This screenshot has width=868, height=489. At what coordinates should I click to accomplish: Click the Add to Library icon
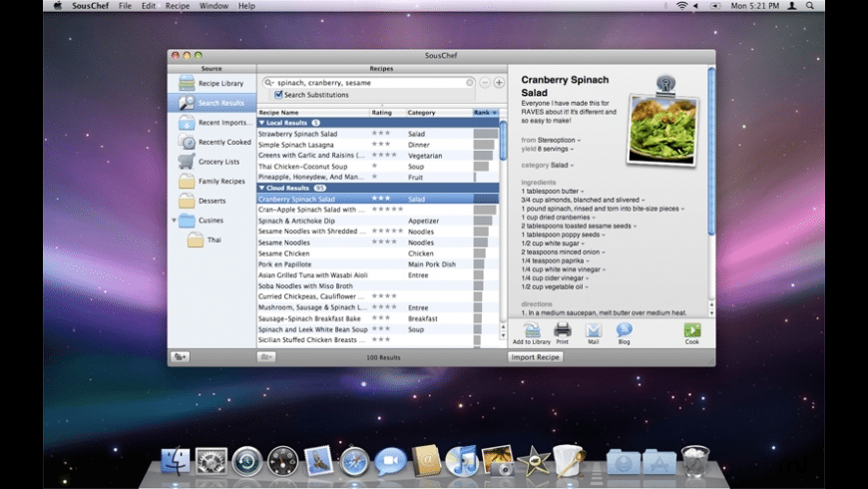pyautogui.click(x=532, y=330)
